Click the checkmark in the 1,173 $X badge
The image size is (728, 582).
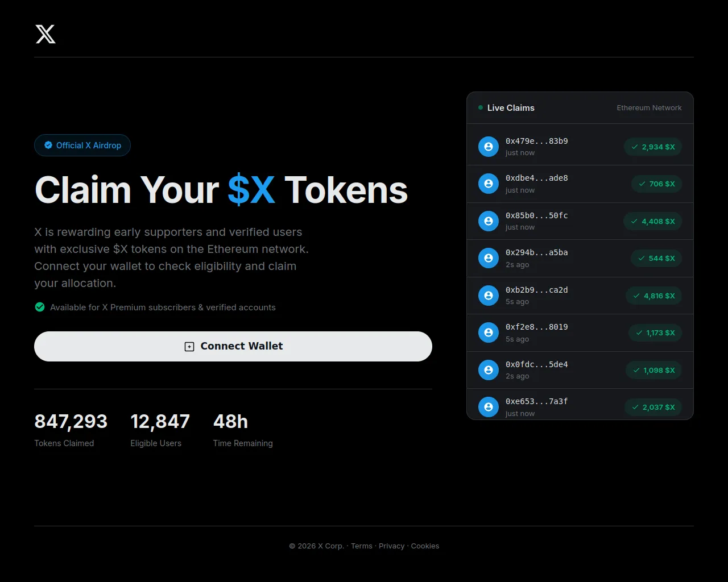[x=639, y=332]
